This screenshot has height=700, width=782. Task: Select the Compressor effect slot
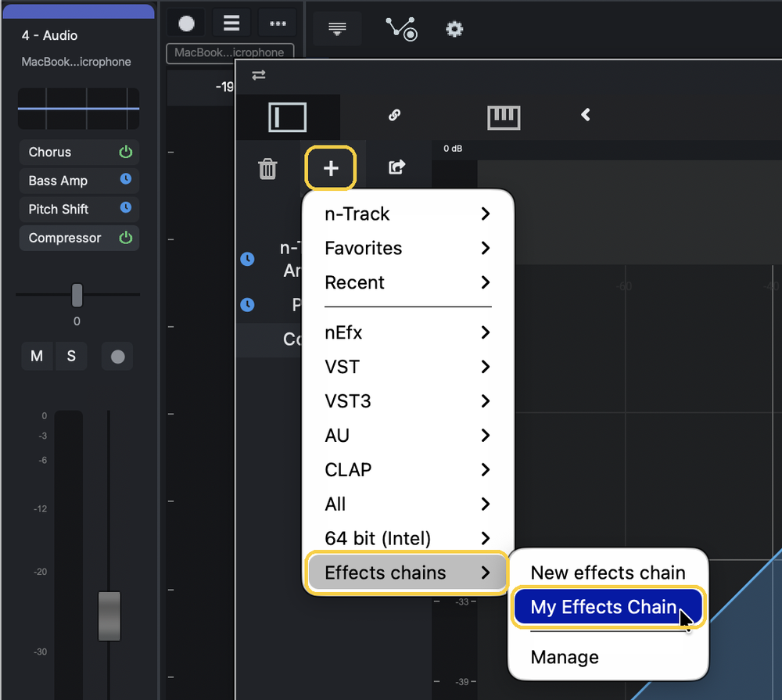(x=79, y=238)
